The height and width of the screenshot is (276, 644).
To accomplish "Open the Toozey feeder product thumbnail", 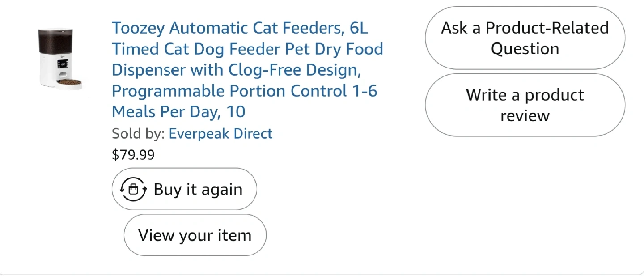I will 60,59.
